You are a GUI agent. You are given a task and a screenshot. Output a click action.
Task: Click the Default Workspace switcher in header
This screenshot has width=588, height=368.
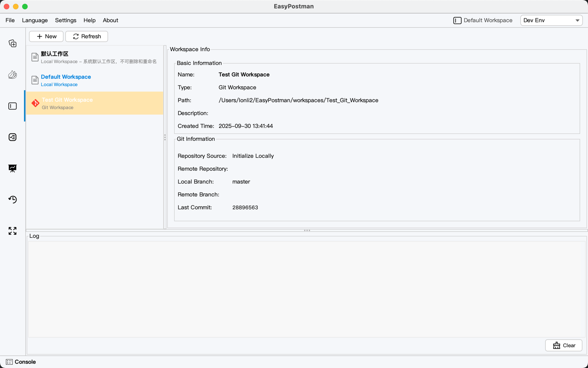[483, 20]
